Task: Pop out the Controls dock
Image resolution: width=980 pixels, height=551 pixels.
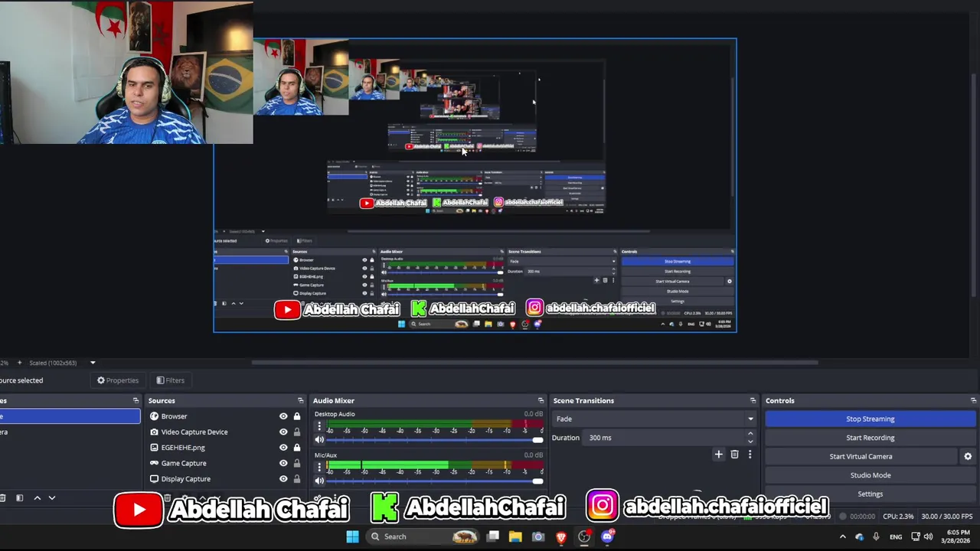Action: click(973, 400)
